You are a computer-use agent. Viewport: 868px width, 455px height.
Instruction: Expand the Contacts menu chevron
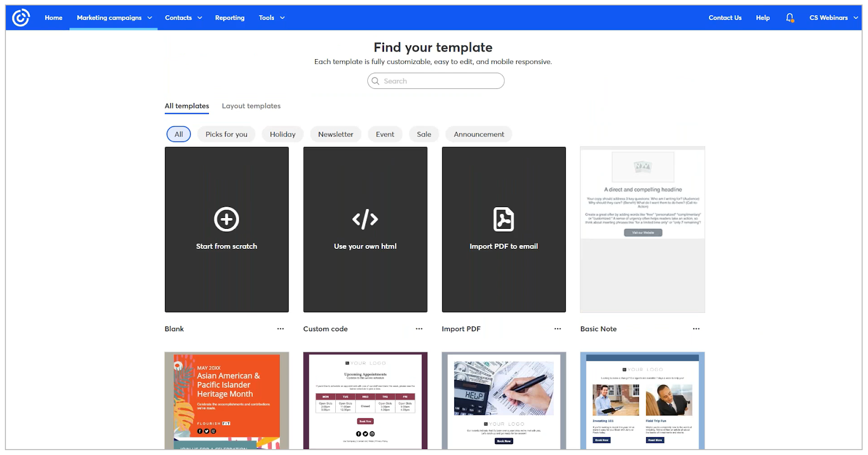[x=200, y=18]
